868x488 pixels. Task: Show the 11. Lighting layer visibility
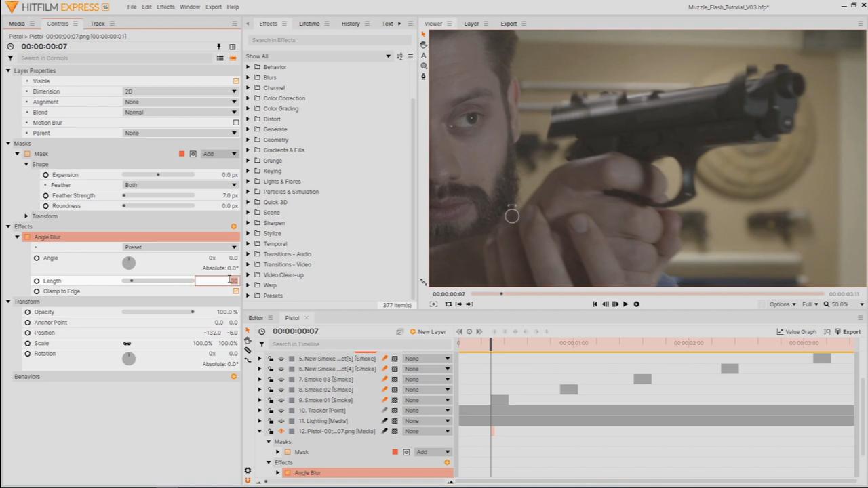pos(281,421)
